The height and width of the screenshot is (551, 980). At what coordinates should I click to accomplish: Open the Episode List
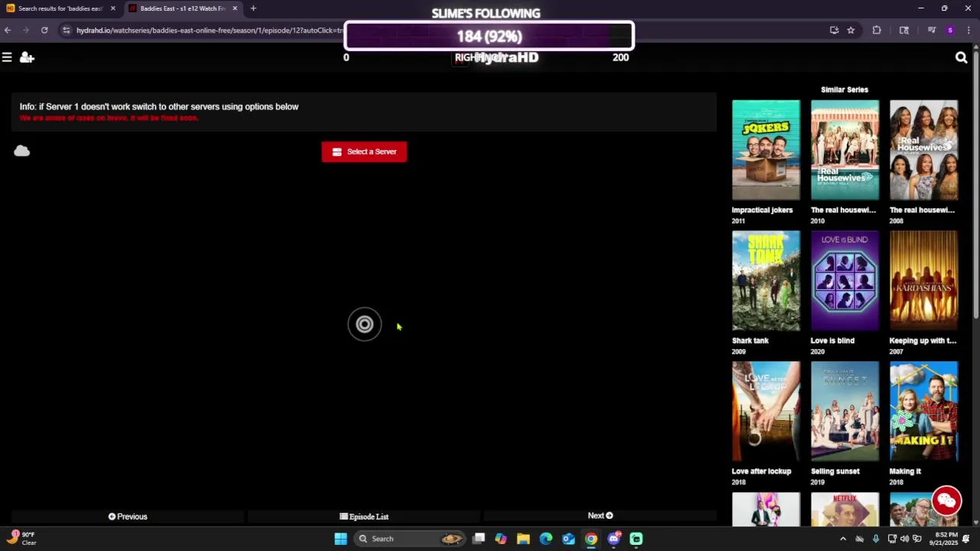(364, 517)
